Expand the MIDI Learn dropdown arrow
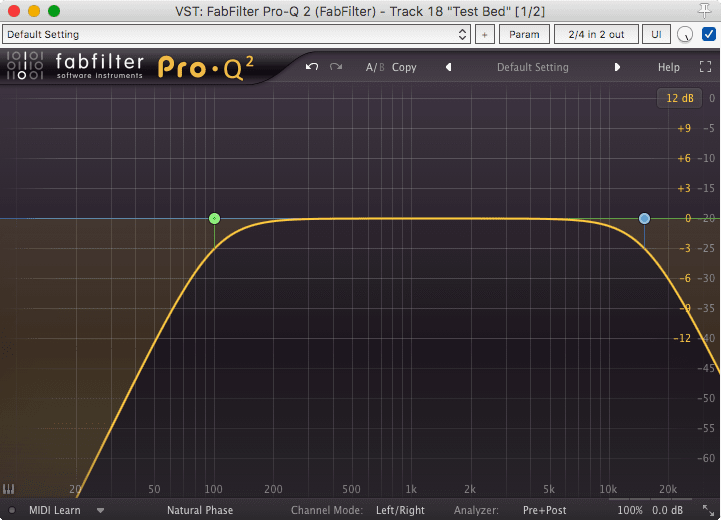 (x=100, y=510)
